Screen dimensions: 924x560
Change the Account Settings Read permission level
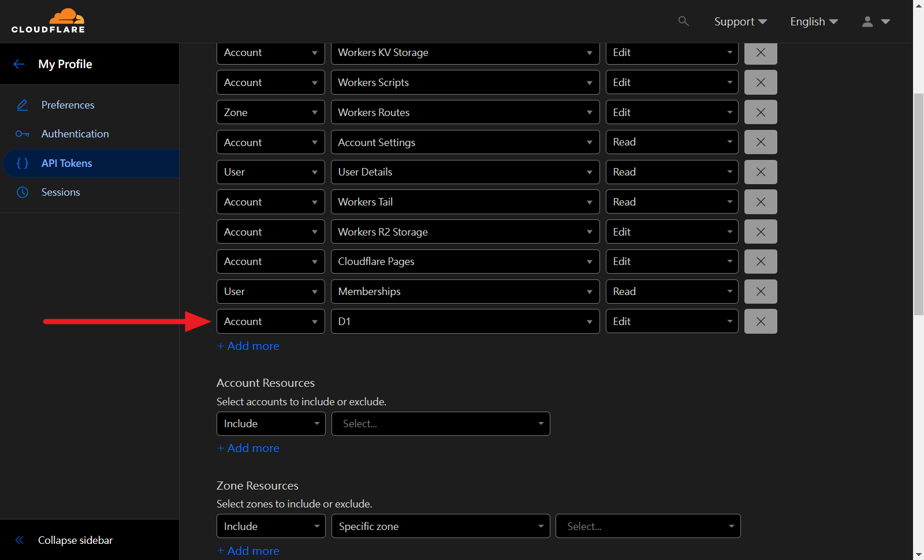pyautogui.click(x=671, y=143)
